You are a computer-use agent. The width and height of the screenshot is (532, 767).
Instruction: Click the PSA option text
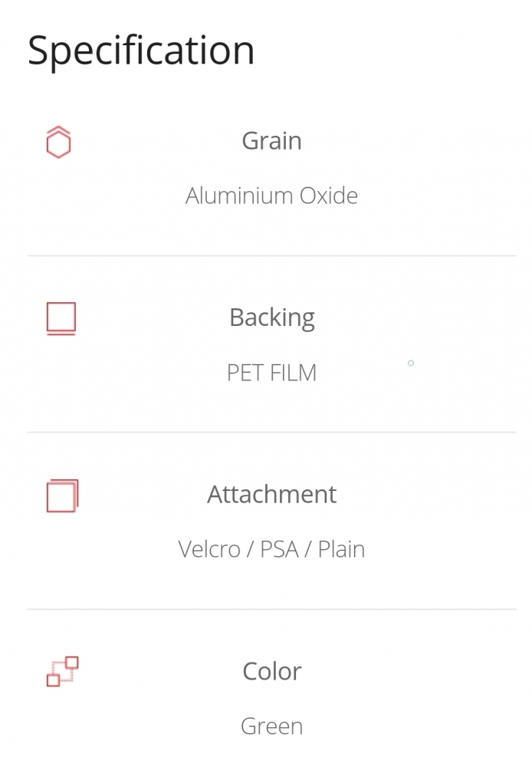(x=279, y=549)
